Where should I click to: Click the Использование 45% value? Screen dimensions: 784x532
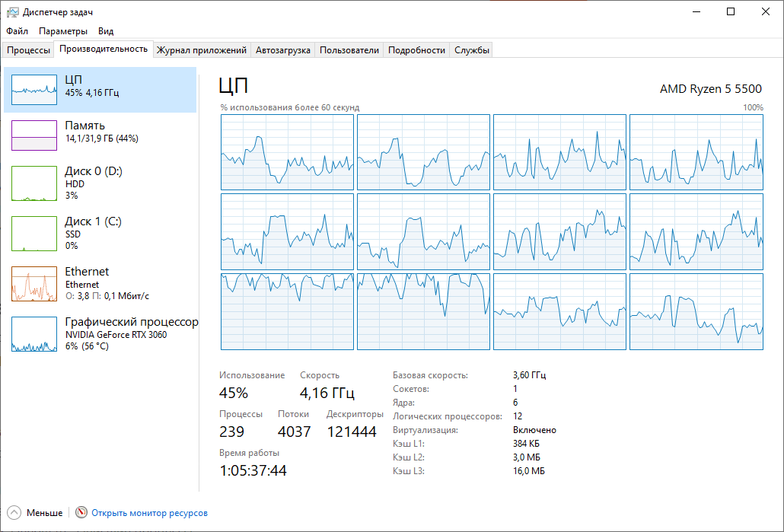tap(234, 393)
